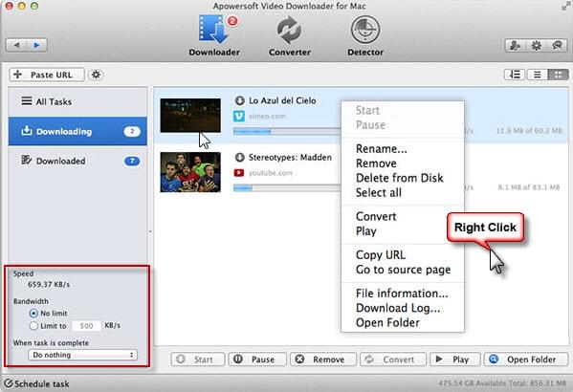Click the Schedule task clock icon
Screen dimensions: 573x392
8,383
